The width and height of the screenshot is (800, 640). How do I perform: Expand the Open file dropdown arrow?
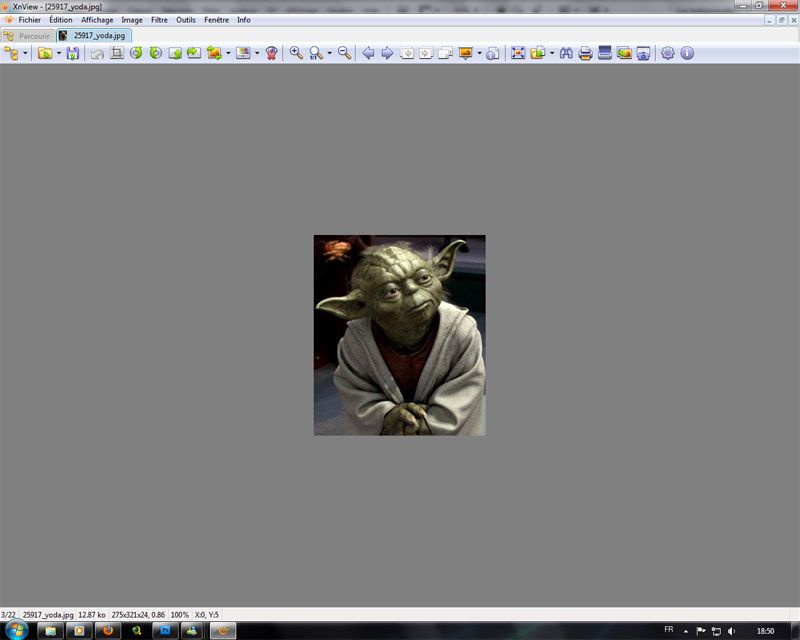(59, 53)
